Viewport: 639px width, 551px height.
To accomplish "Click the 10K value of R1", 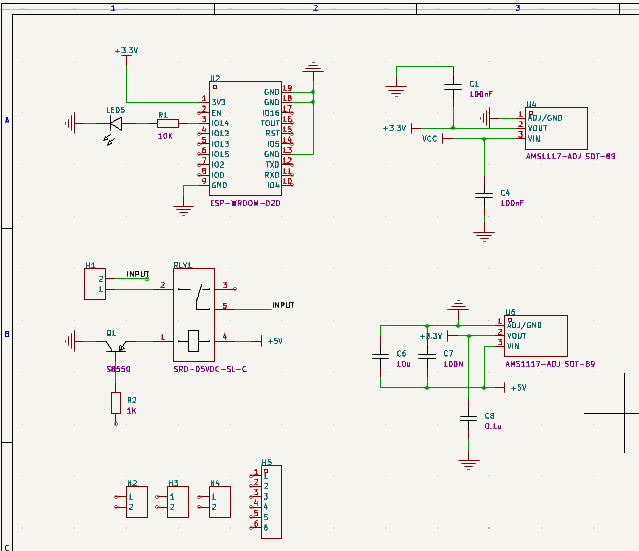I will (165, 136).
